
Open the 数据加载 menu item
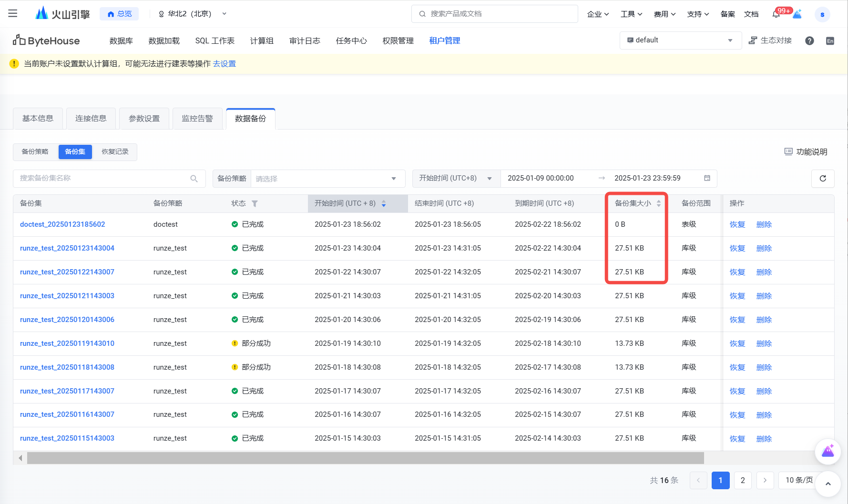(164, 40)
